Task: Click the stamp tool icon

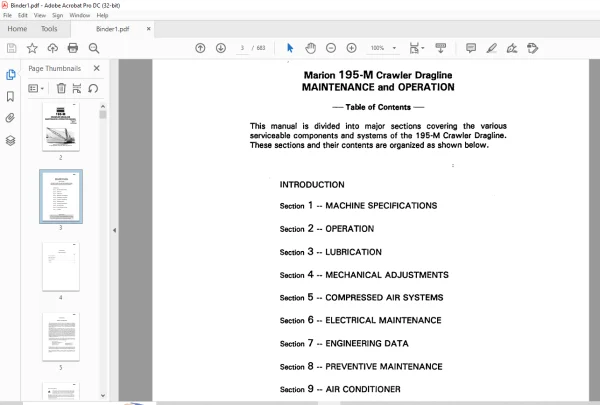Action: (x=532, y=48)
